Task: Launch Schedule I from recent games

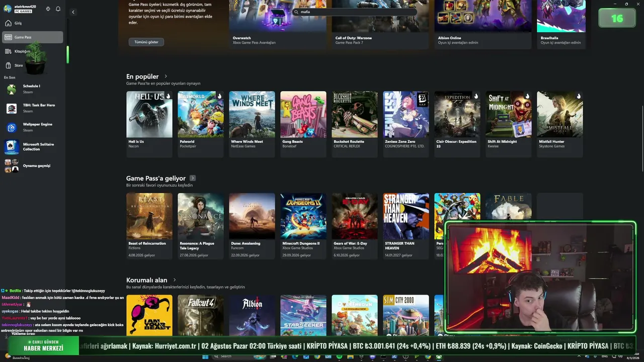Action: [x=33, y=89]
